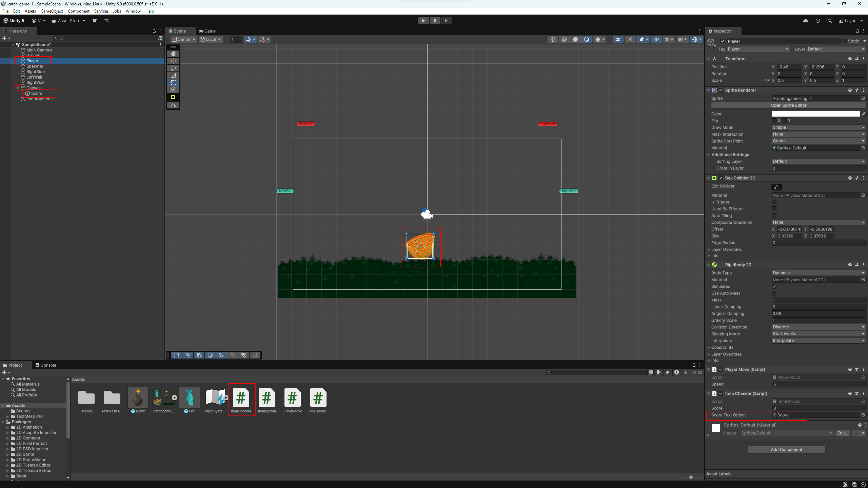868x488 pixels.
Task: Click the Pause button
Action: [435, 21]
